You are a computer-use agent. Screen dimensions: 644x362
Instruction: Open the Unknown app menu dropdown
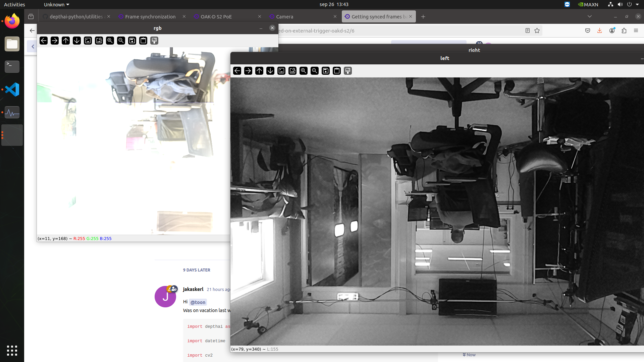pos(56,5)
